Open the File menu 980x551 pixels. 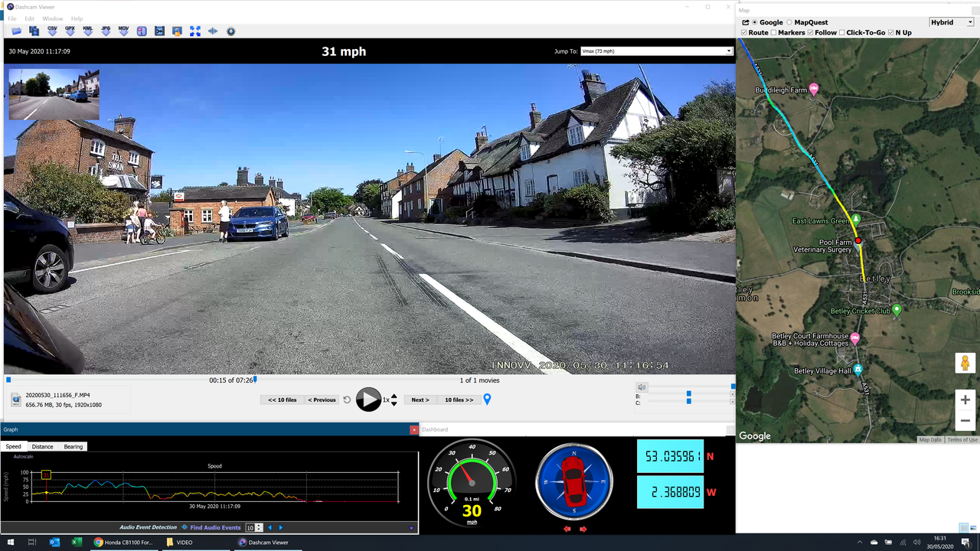(x=12, y=18)
